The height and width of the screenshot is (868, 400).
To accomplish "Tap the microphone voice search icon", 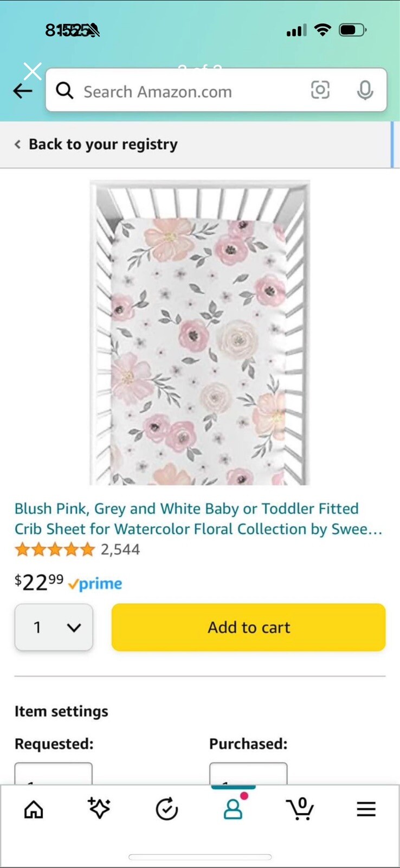I will click(365, 91).
